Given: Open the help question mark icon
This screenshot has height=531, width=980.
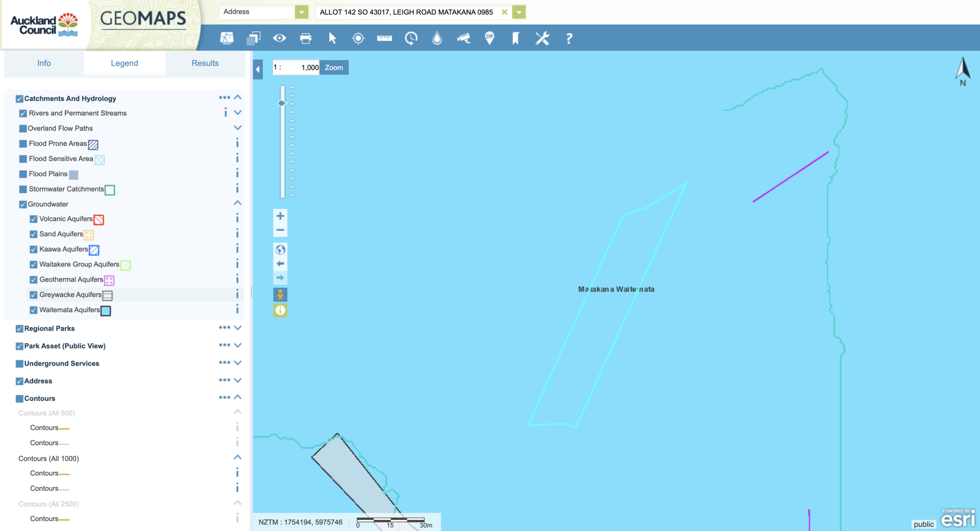Looking at the screenshot, I should [x=569, y=38].
